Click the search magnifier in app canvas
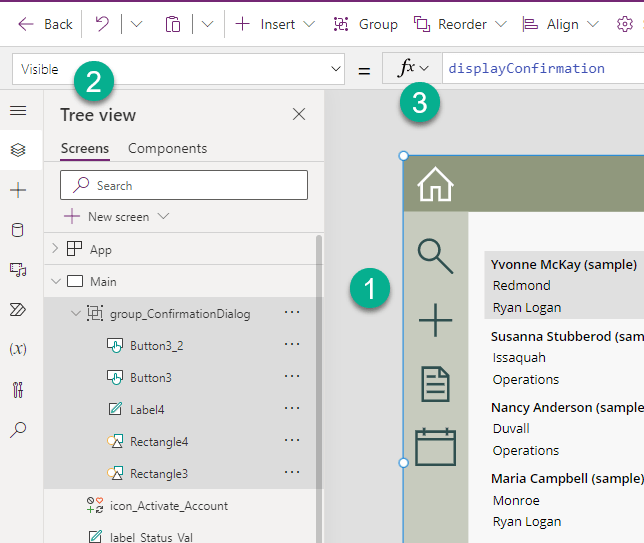 435,256
